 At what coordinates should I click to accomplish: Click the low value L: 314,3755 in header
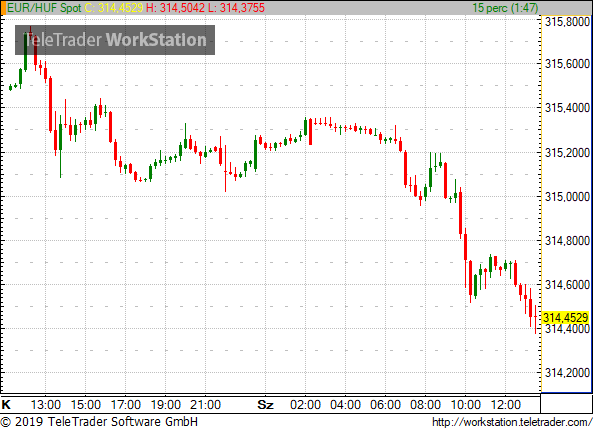[236, 8]
